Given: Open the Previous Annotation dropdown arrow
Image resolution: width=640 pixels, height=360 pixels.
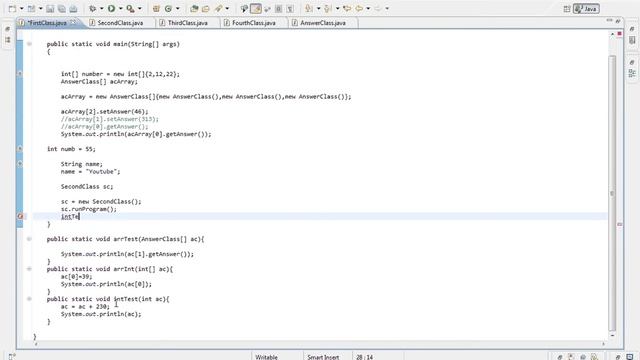Looking at the screenshot, I should tap(337, 9).
